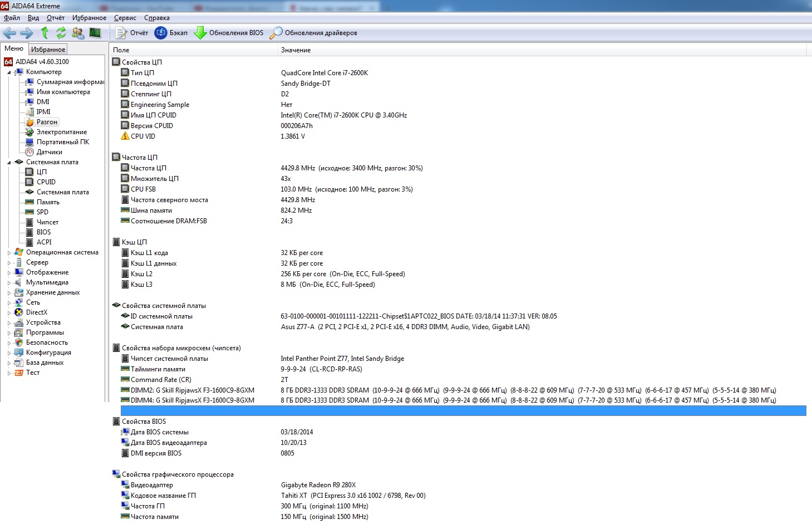Click the Устройства tree icon
The width and height of the screenshot is (812, 524).
click(19, 322)
